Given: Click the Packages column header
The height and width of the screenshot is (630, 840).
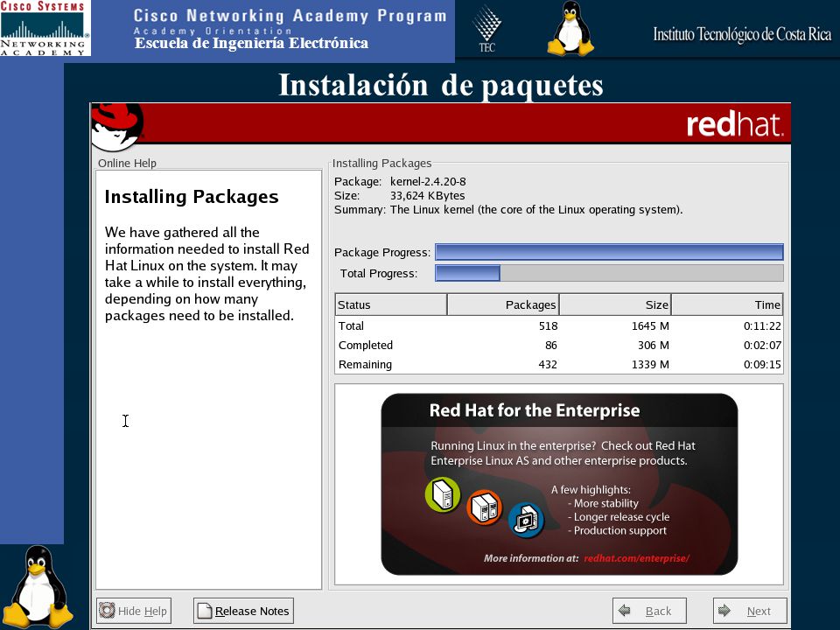Looking at the screenshot, I should point(503,304).
